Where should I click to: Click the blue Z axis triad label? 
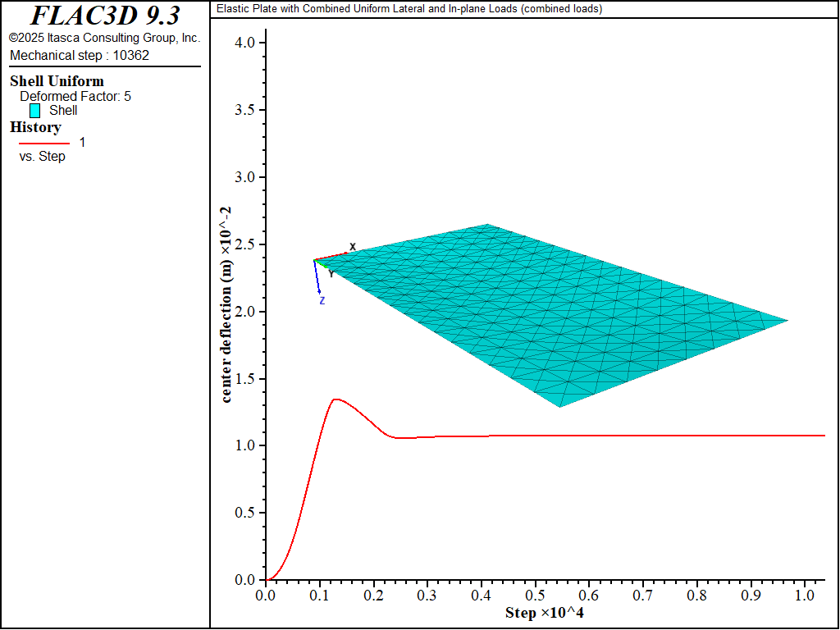(322, 301)
